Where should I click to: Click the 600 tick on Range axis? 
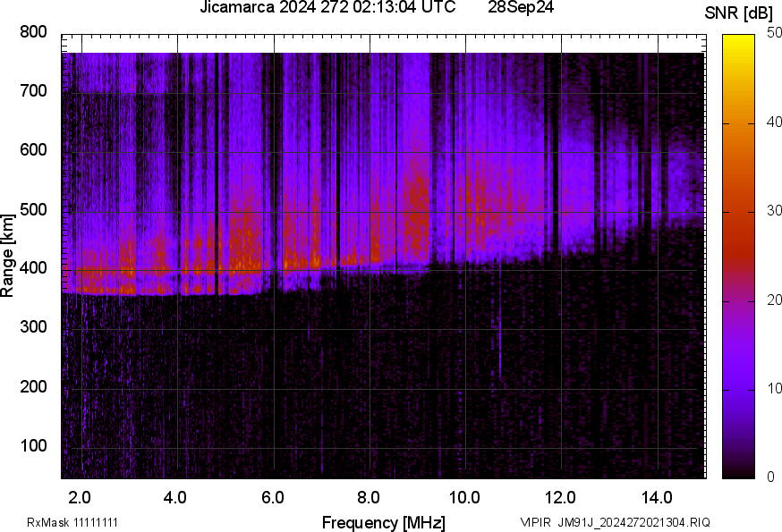pyautogui.click(x=33, y=150)
